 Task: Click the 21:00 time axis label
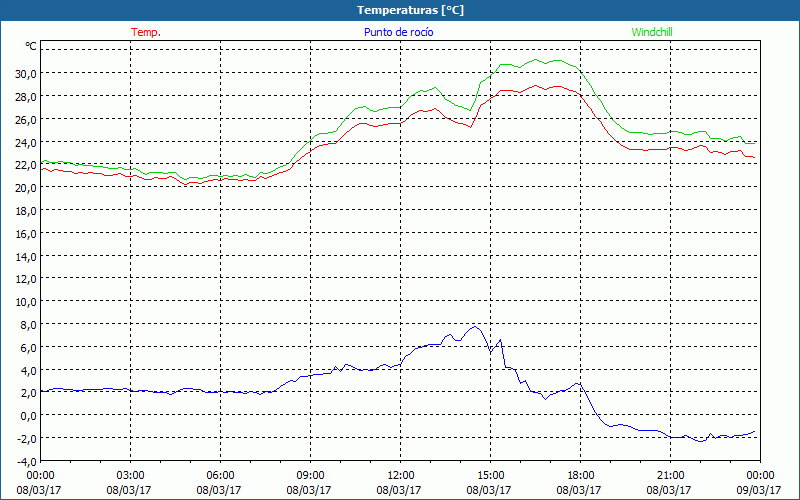[x=670, y=476]
